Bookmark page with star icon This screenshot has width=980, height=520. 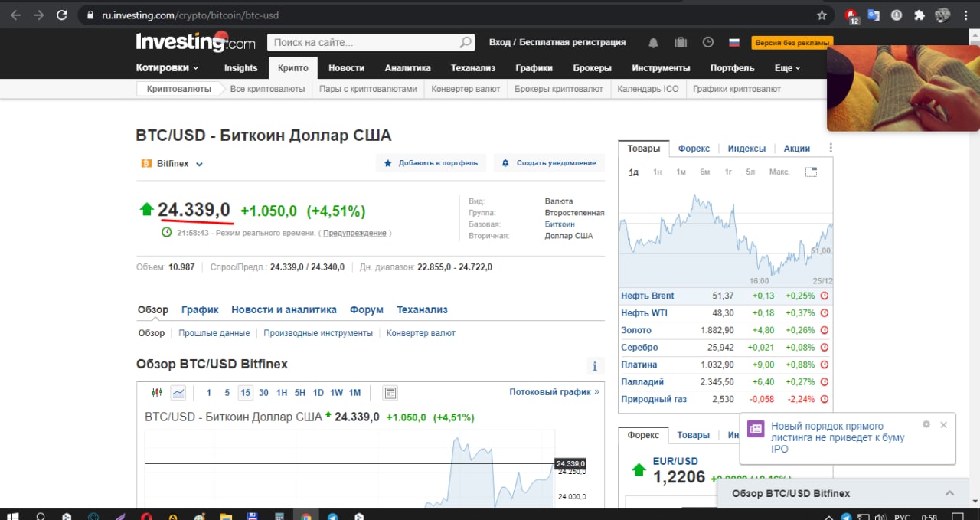click(822, 15)
